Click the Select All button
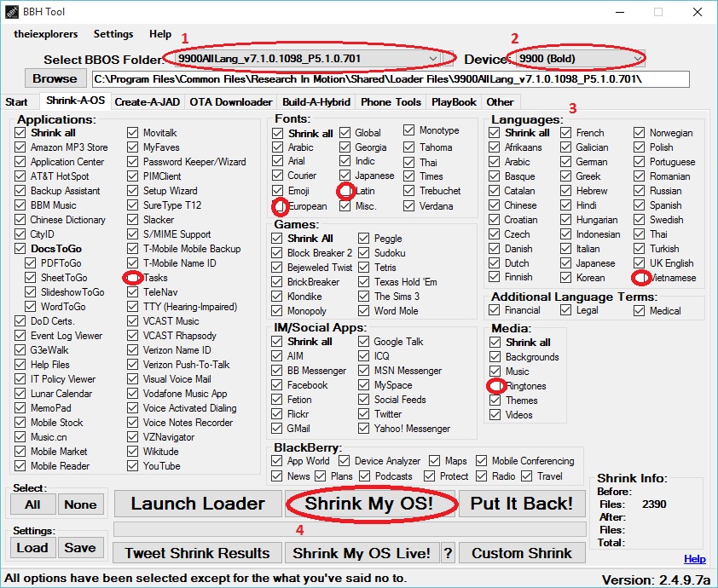 [x=33, y=504]
